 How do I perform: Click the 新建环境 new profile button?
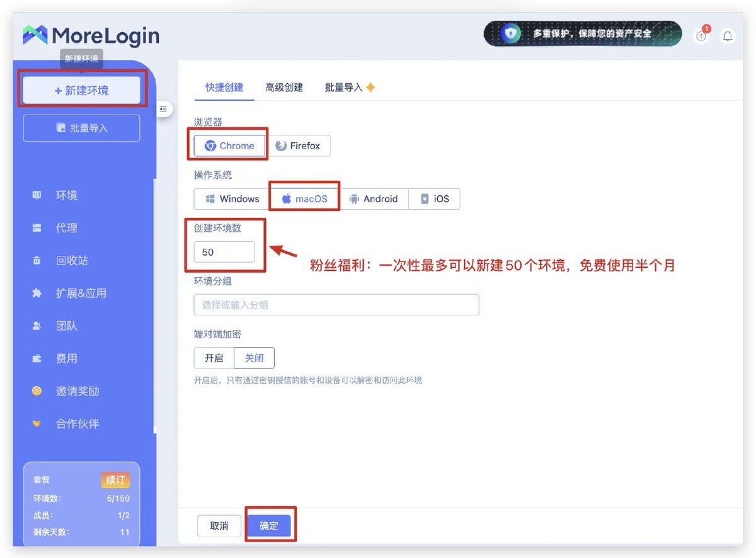(x=81, y=91)
